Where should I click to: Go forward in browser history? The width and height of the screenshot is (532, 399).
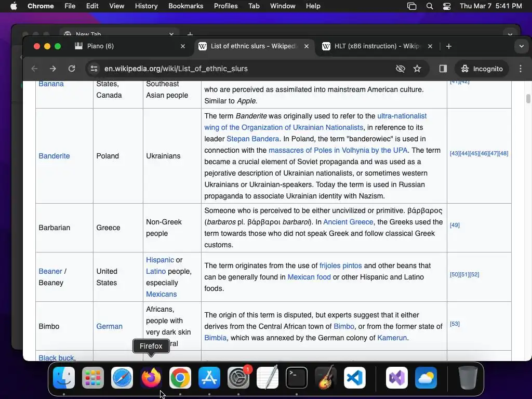(52, 69)
